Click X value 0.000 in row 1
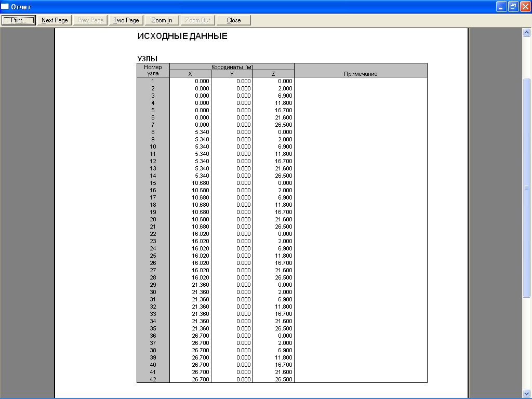Screen dimensions: 532x399 pyautogui.click(x=202, y=81)
